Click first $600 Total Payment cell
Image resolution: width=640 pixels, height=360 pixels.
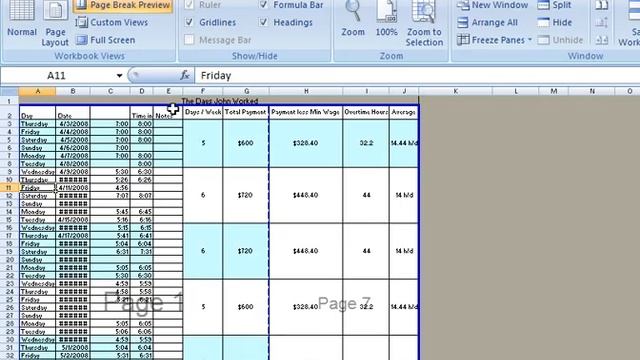pos(246,143)
